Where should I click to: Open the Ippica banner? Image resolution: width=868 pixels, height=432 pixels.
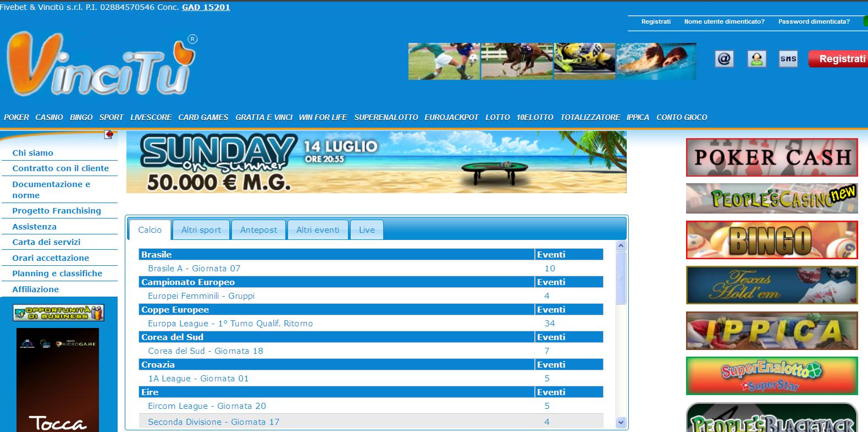(x=772, y=331)
